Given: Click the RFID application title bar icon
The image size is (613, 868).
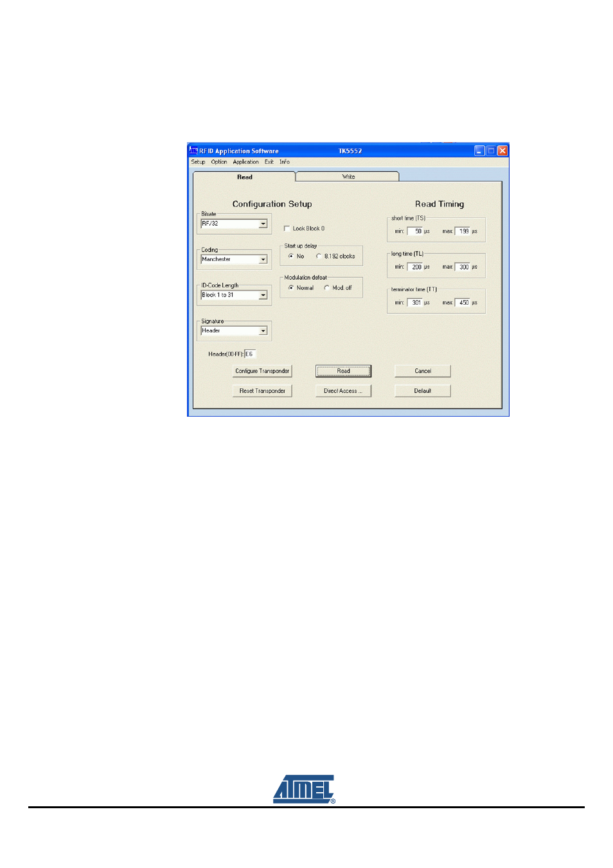Looking at the screenshot, I should [x=193, y=150].
